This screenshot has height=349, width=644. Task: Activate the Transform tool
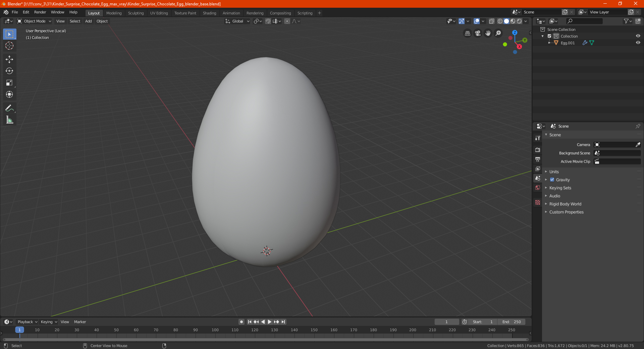9,94
